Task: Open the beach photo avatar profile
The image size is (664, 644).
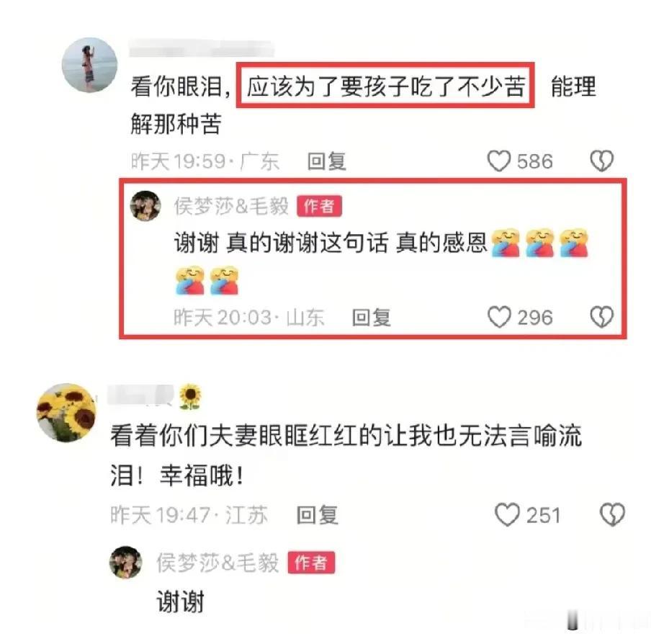Action: click(89, 65)
